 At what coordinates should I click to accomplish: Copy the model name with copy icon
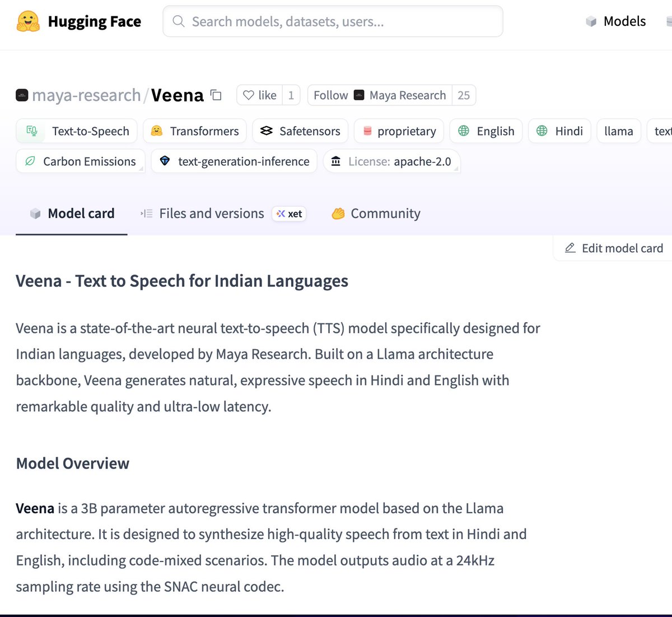click(x=216, y=95)
